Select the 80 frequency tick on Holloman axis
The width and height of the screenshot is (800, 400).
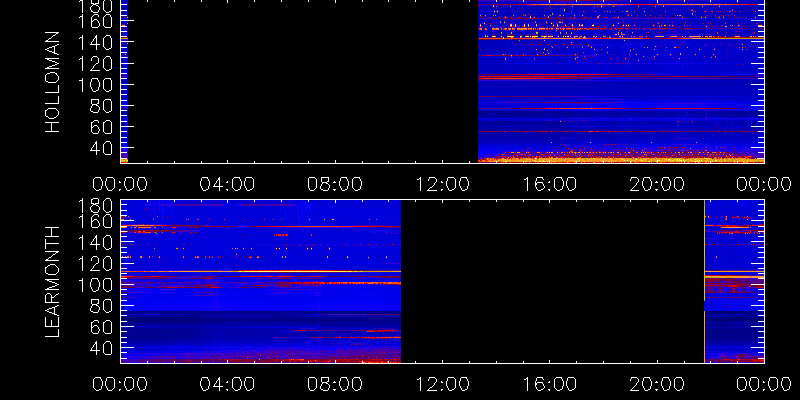(102, 106)
